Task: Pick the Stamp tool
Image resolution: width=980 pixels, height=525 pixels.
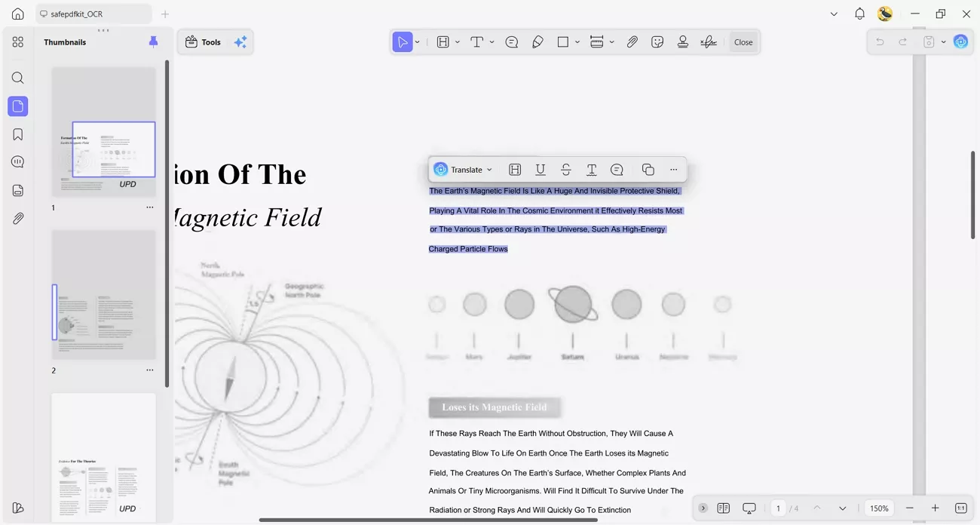Action: click(x=683, y=41)
